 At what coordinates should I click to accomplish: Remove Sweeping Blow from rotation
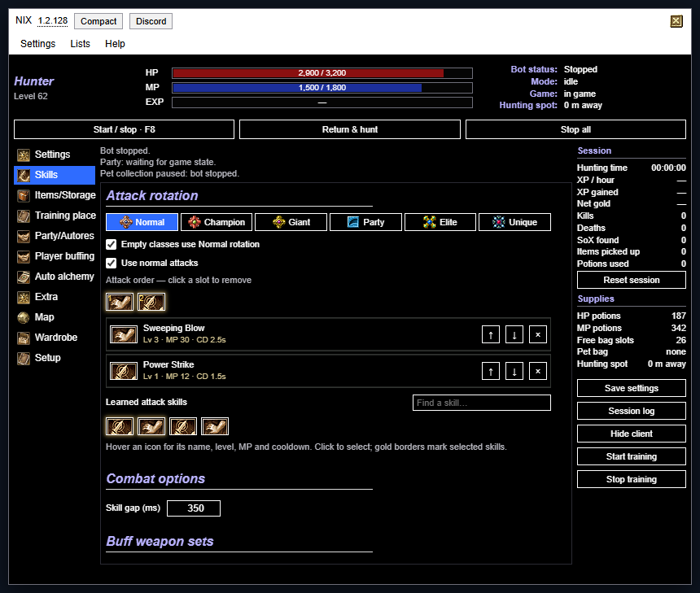538,334
